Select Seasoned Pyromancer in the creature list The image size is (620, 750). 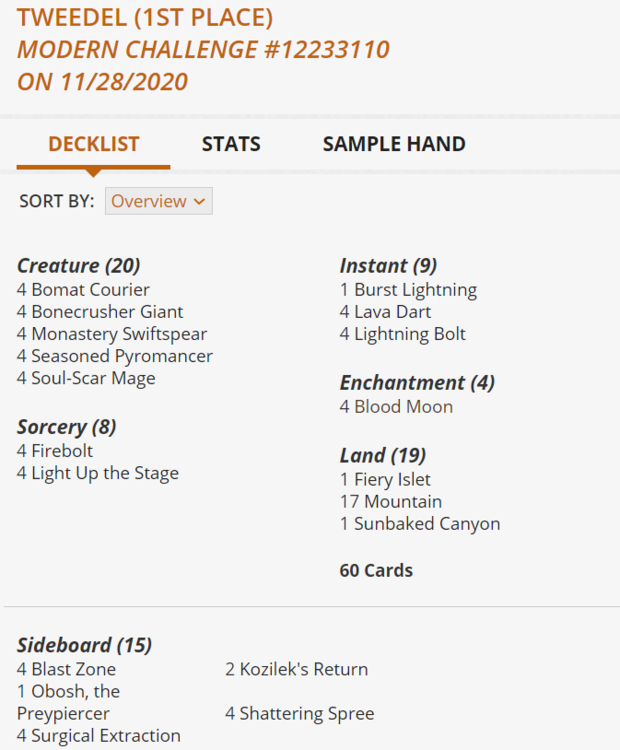coord(122,356)
